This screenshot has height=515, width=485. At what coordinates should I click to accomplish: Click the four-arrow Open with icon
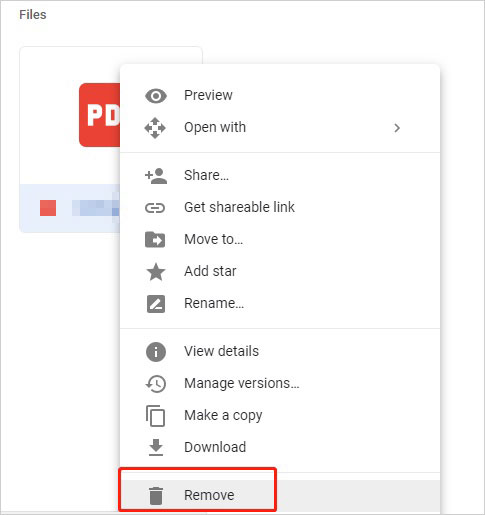click(x=155, y=128)
